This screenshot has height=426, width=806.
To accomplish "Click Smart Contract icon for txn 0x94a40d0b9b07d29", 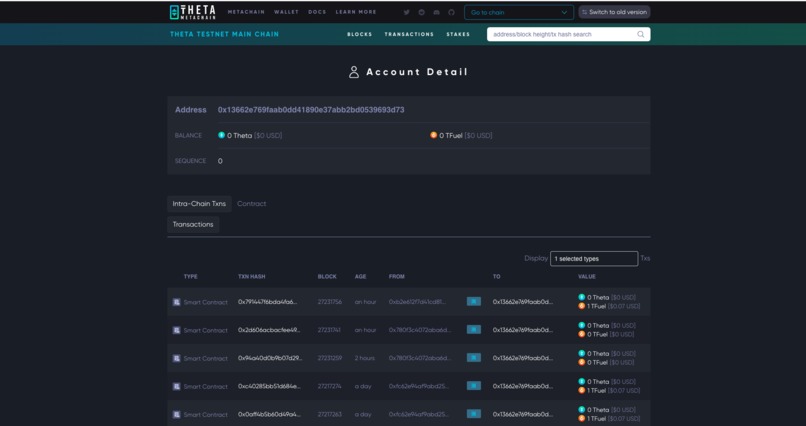I will click(176, 358).
